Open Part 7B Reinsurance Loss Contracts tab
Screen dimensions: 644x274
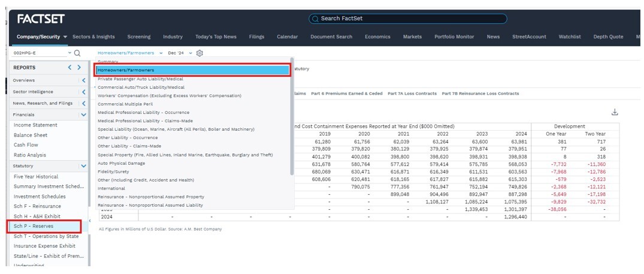click(x=480, y=94)
